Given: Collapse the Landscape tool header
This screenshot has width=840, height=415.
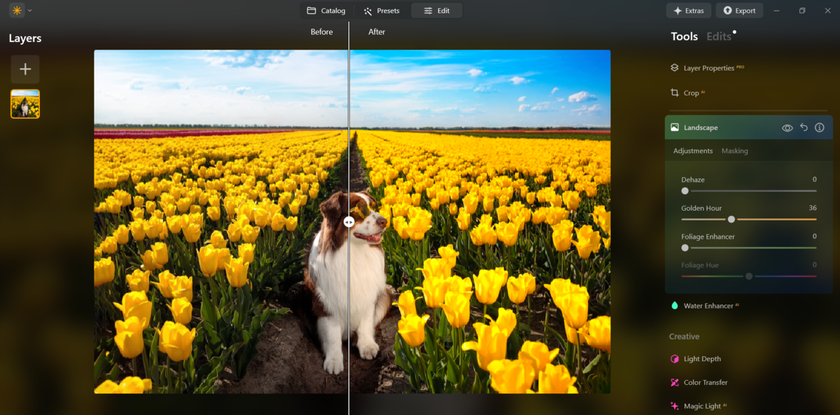Looking at the screenshot, I should pos(748,127).
